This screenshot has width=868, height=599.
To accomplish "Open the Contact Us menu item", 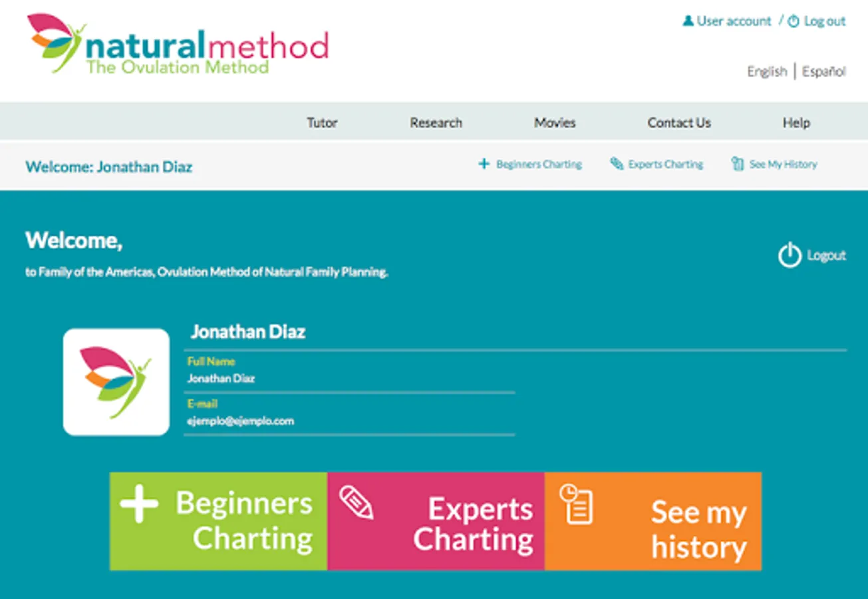I will 679,122.
